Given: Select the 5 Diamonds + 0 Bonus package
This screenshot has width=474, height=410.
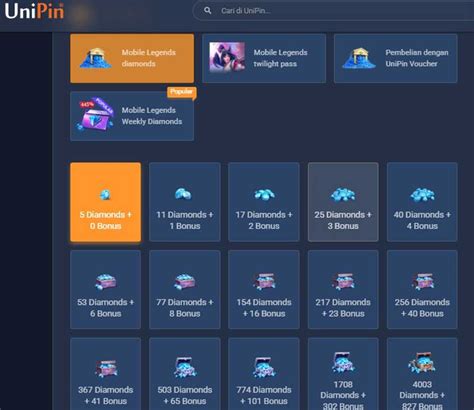Looking at the screenshot, I should coord(105,202).
